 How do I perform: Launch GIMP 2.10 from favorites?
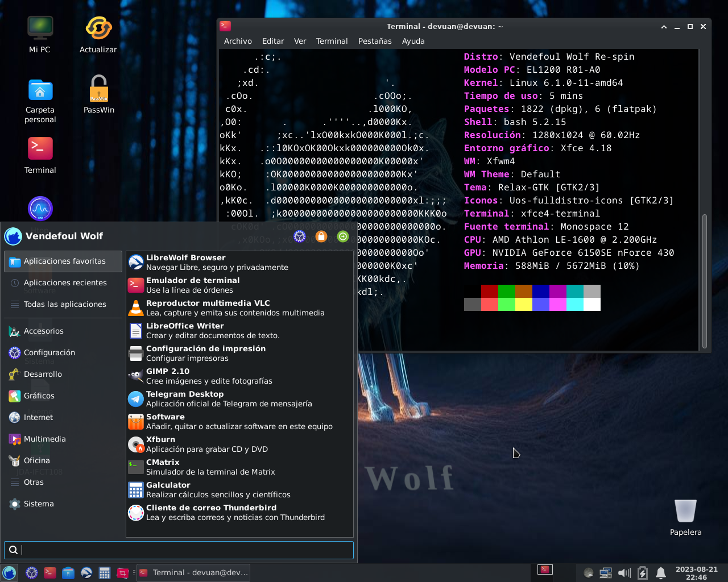[239, 376]
